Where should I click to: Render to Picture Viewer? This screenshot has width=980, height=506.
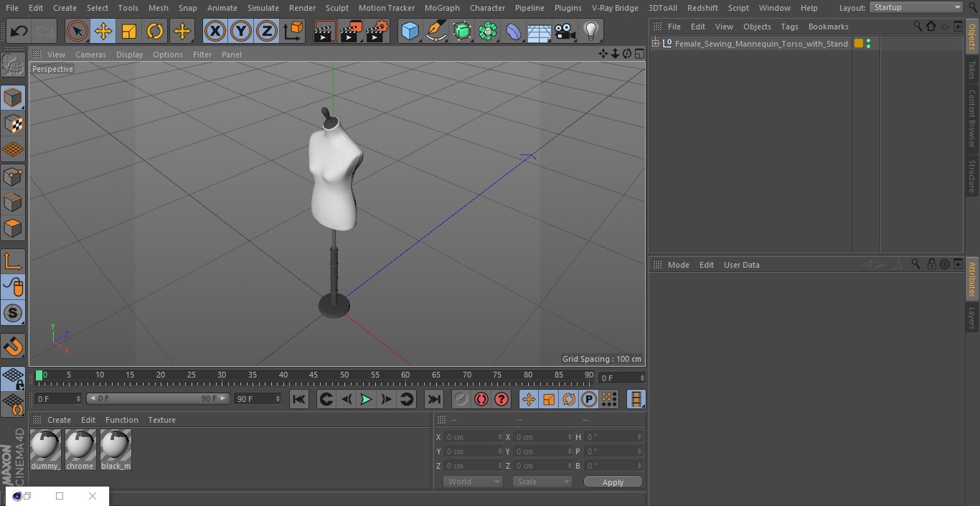tap(351, 31)
